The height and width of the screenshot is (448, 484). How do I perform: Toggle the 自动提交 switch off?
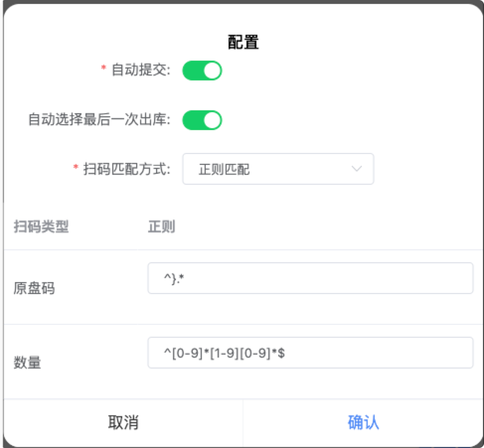coord(202,71)
